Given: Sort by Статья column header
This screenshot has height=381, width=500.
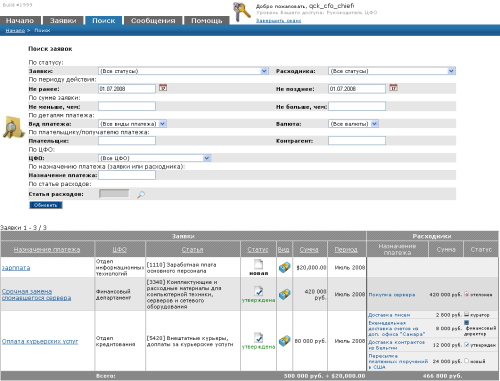Looking at the screenshot, I should click(192, 250).
